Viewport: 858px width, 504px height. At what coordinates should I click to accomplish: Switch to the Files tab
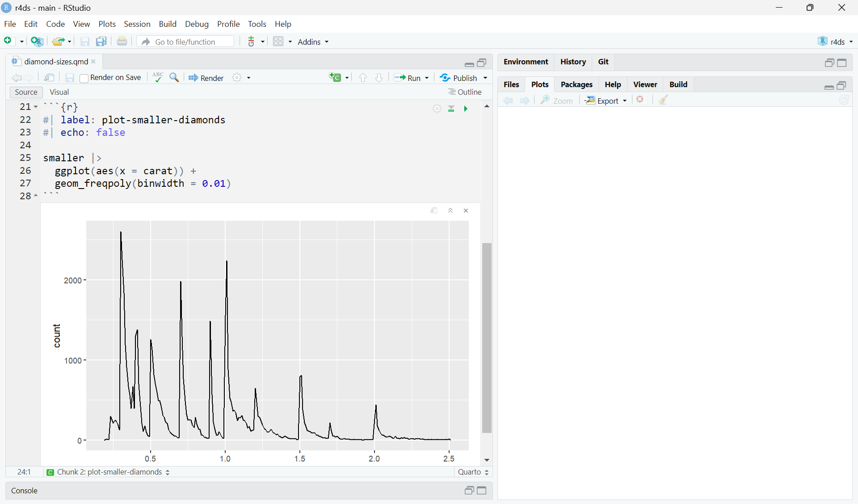[511, 84]
